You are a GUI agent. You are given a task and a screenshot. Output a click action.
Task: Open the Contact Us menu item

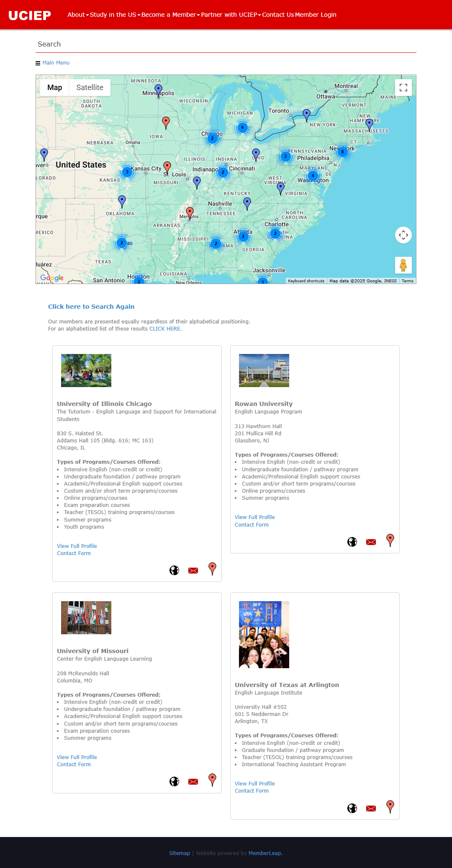tap(278, 15)
